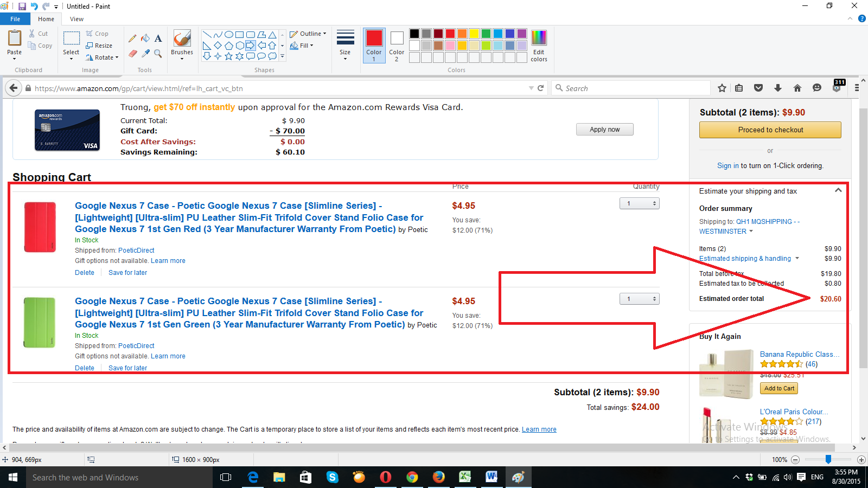
Task: Switch to the View tab
Action: (x=77, y=19)
